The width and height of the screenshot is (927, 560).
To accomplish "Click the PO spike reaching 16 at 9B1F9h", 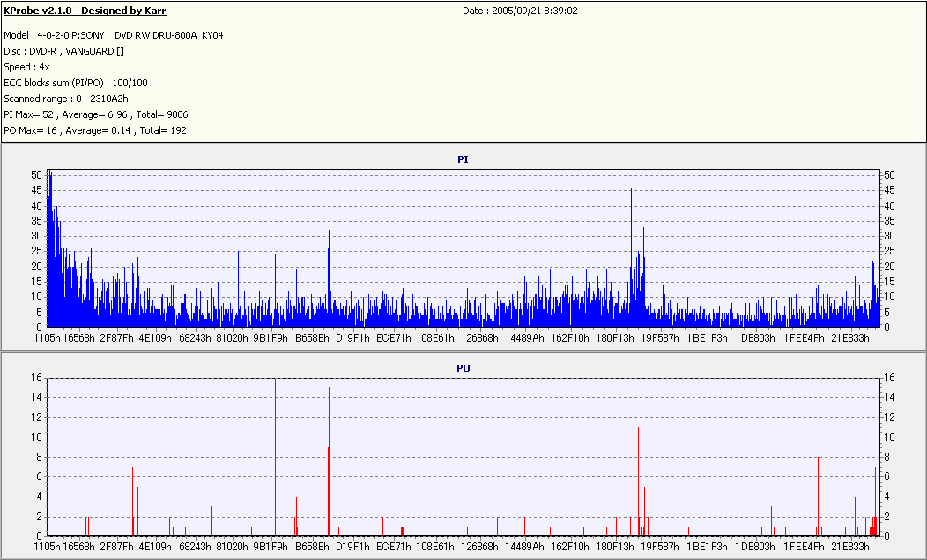I will coord(276,457).
